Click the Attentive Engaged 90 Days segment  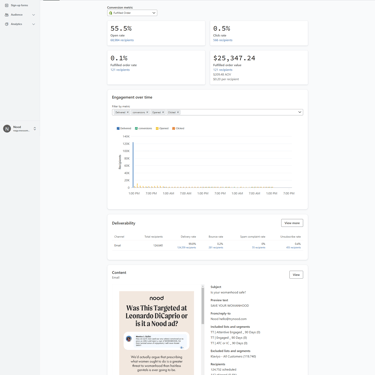[x=235, y=332]
